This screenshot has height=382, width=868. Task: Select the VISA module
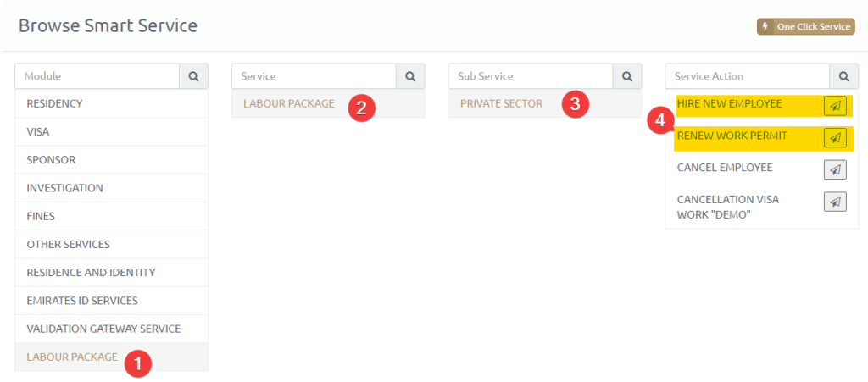[x=38, y=132]
